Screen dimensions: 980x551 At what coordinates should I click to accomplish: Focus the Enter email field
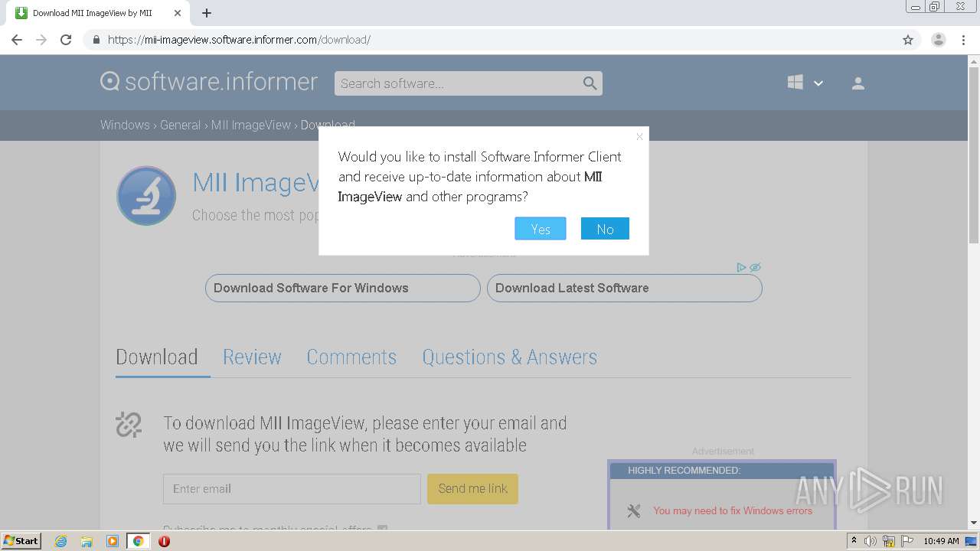(292, 489)
